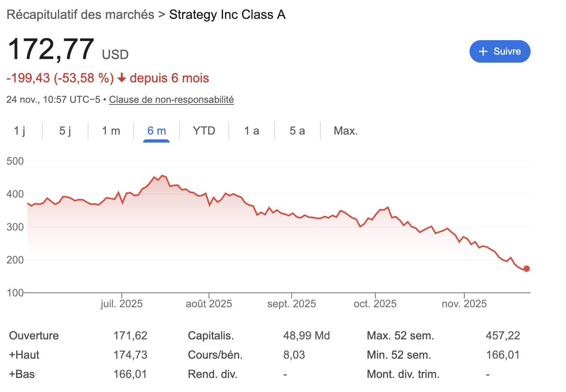Show the 1 m price range
The width and height of the screenshot is (566, 392).
pyautogui.click(x=111, y=131)
